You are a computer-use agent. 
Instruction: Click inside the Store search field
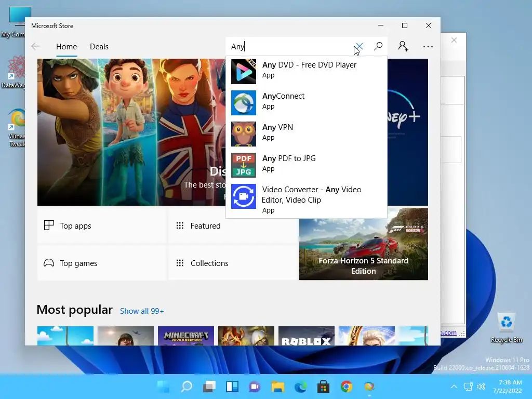[292, 46]
